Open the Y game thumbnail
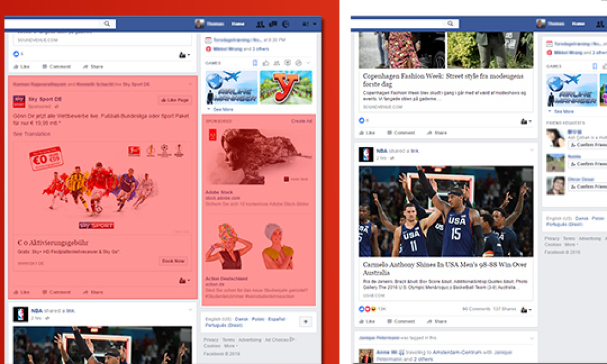 coord(286,87)
